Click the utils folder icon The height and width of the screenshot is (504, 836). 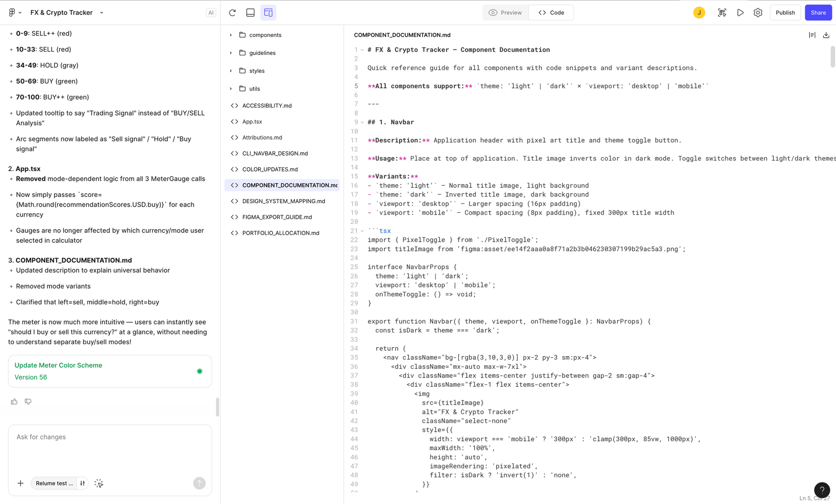pos(242,89)
